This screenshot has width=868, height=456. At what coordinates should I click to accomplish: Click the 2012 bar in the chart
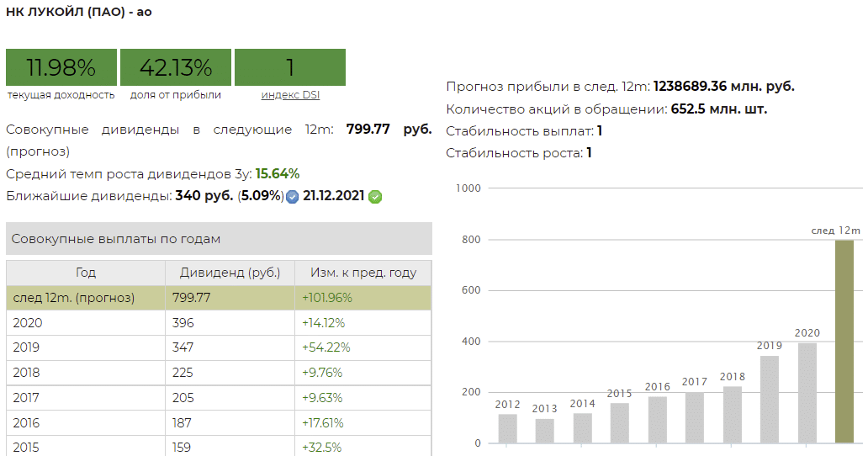point(507,428)
